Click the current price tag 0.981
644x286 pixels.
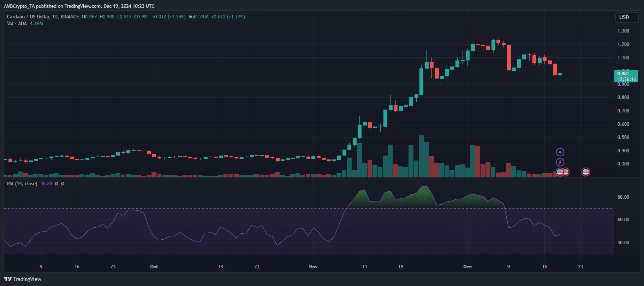(626, 76)
